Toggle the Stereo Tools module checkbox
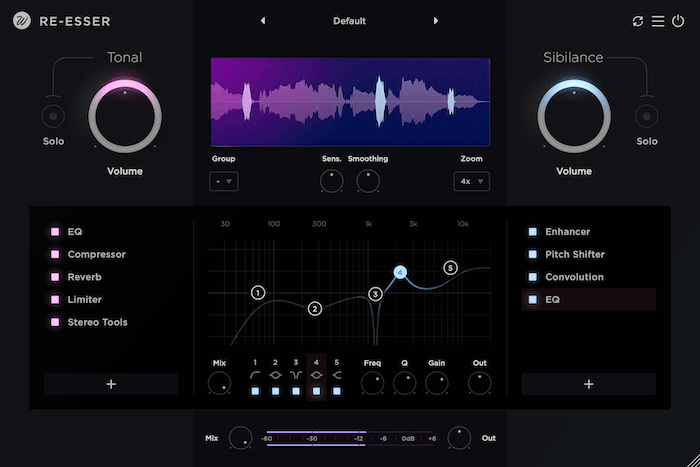700x467 pixels. pos(55,322)
